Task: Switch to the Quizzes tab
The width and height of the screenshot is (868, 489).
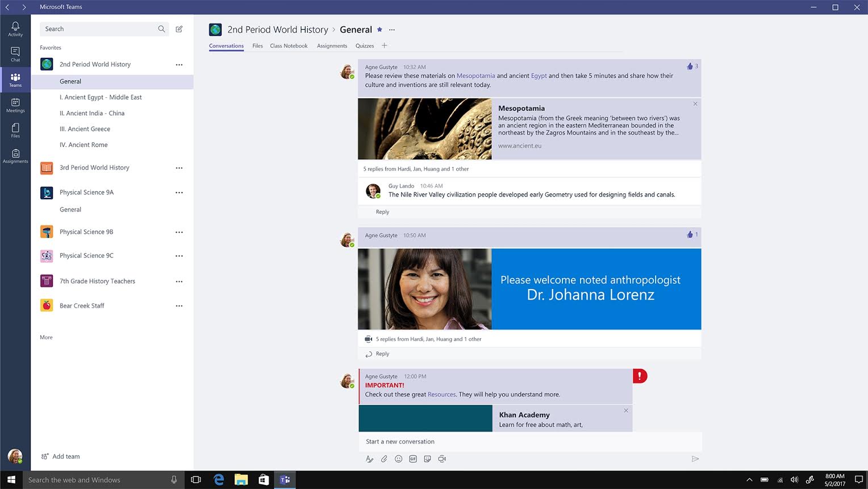Action: click(x=365, y=46)
